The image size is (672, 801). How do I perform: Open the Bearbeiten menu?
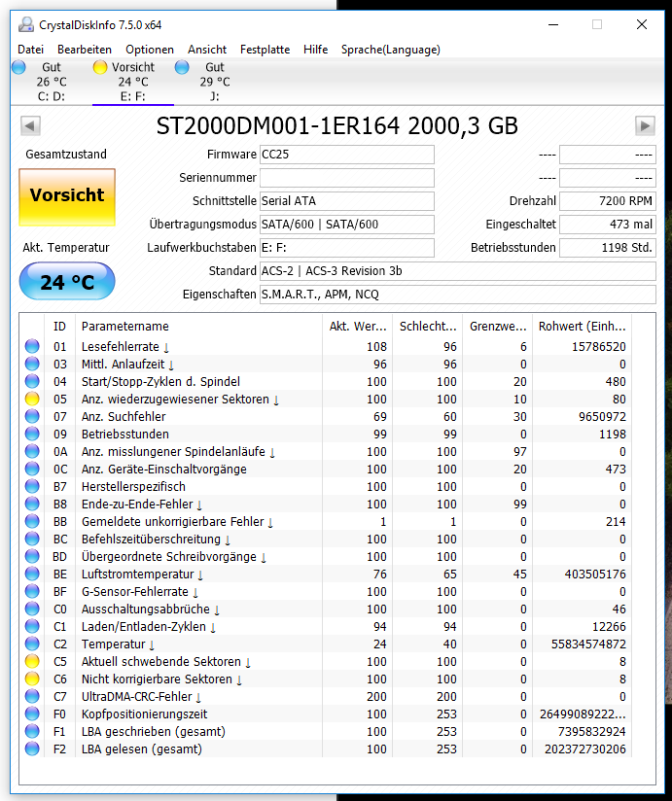(x=85, y=50)
